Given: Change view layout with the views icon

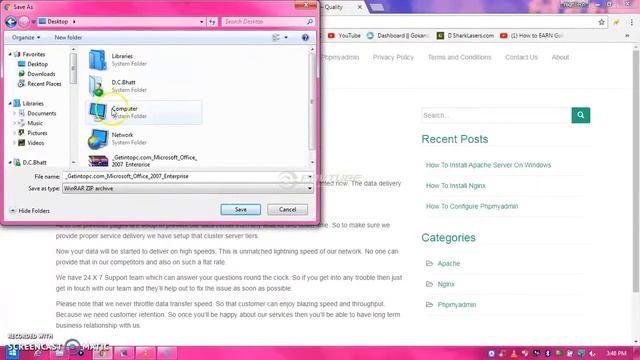Looking at the screenshot, I should [x=276, y=38].
